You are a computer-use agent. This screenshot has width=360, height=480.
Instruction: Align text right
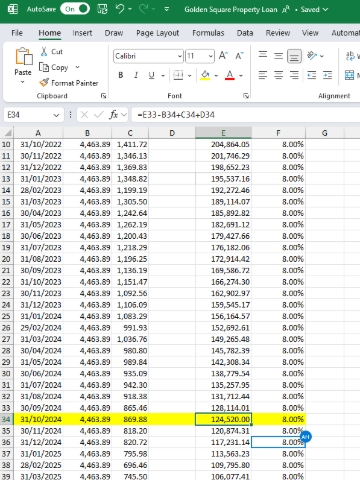click(x=294, y=75)
